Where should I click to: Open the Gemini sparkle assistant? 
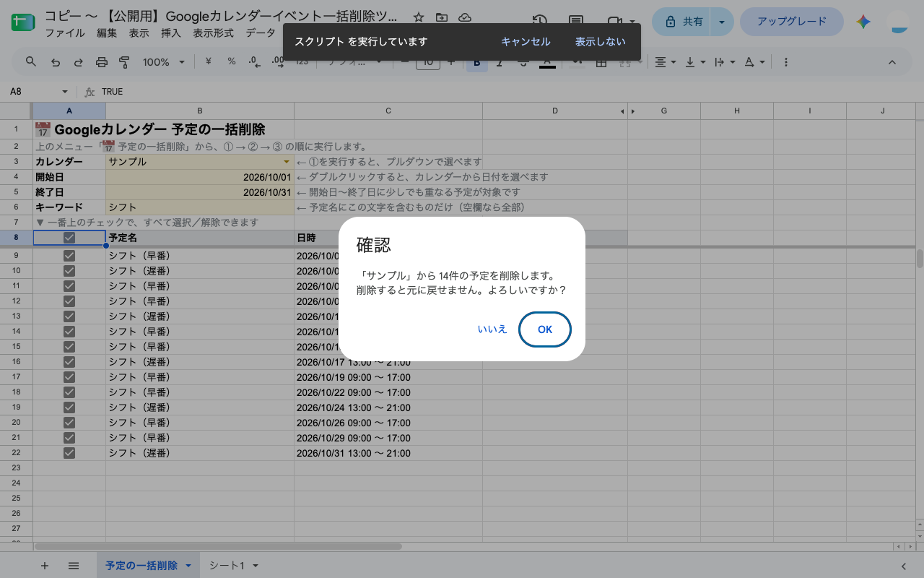(x=863, y=22)
